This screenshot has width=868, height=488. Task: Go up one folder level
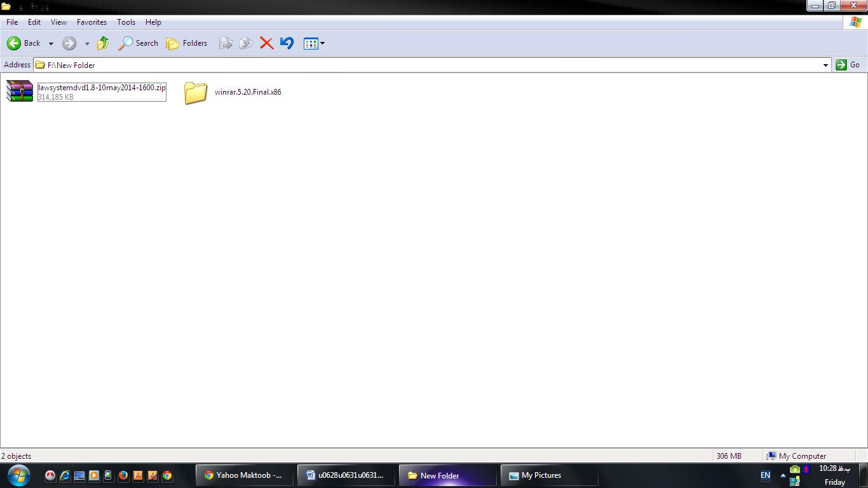[x=103, y=43]
